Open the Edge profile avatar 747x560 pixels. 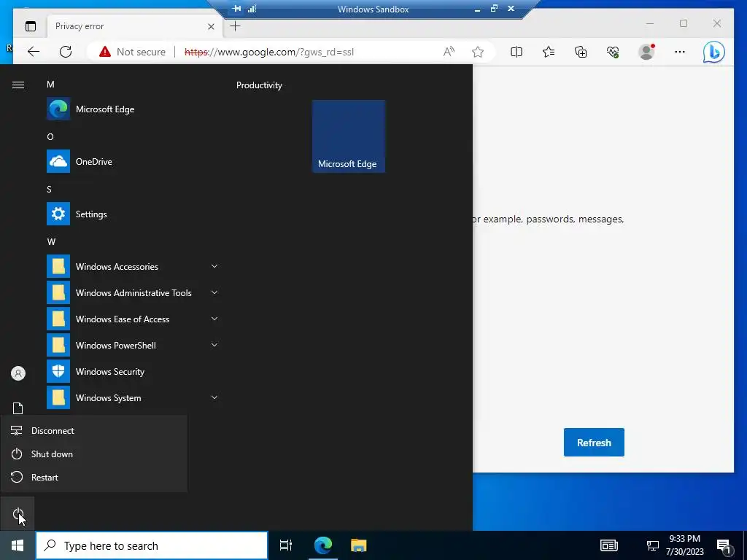pos(646,52)
